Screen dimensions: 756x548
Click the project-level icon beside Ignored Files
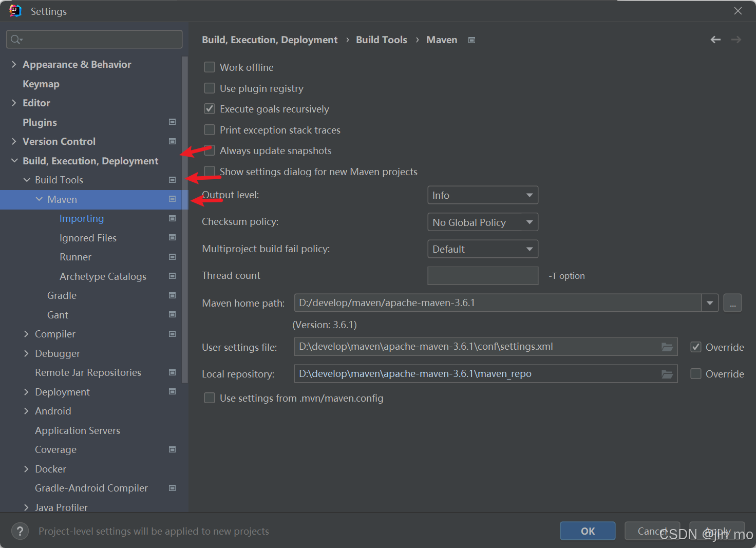pyautogui.click(x=173, y=237)
